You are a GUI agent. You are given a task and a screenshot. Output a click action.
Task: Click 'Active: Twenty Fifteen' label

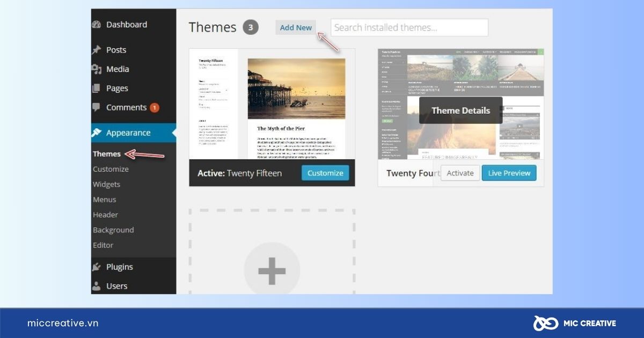(239, 173)
